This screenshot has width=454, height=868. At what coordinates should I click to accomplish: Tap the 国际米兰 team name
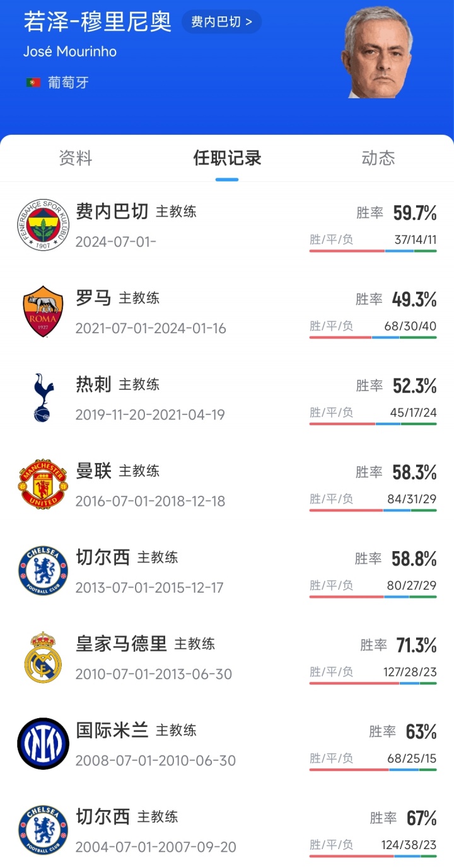click(112, 730)
